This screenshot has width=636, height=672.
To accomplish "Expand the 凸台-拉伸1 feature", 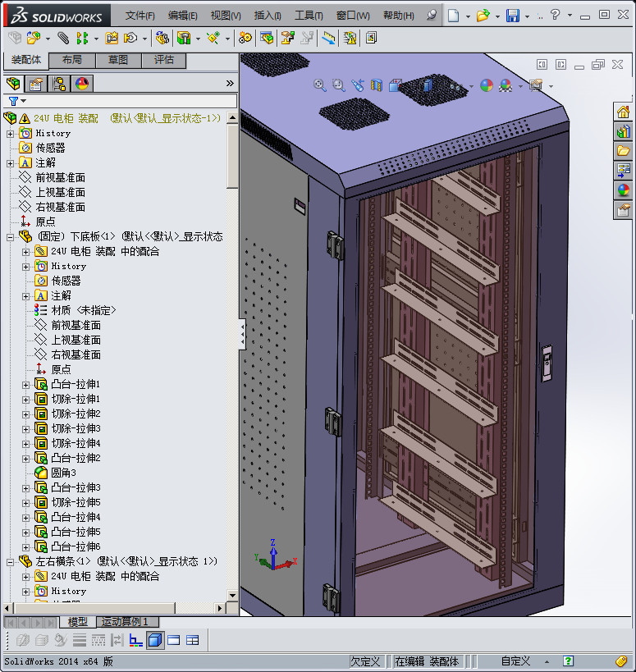I will point(25,386).
